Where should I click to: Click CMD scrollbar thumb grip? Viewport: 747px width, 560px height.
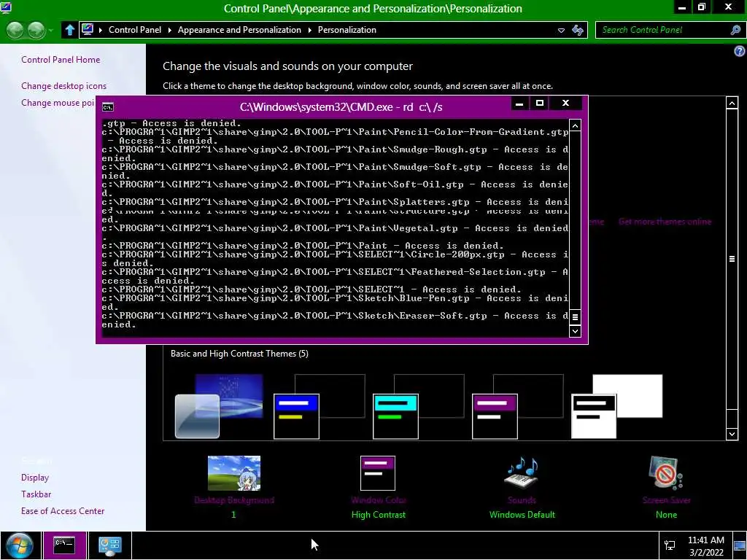click(575, 316)
